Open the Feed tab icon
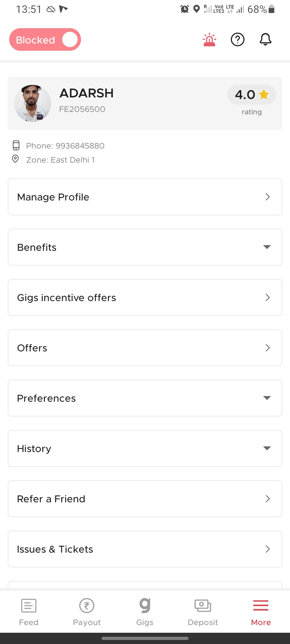This screenshot has height=644, width=290. pyautogui.click(x=29, y=605)
